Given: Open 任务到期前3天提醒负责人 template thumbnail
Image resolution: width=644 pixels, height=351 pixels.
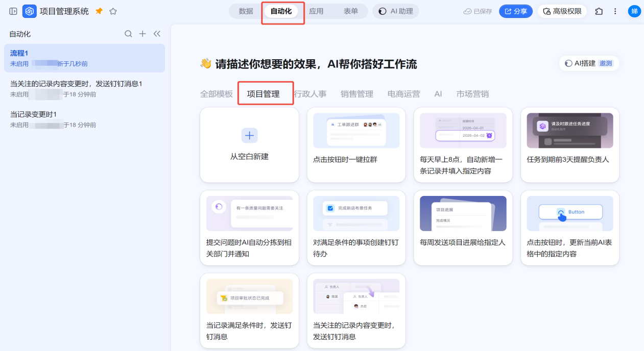Looking at the screenshot, I should pos(569,131).
